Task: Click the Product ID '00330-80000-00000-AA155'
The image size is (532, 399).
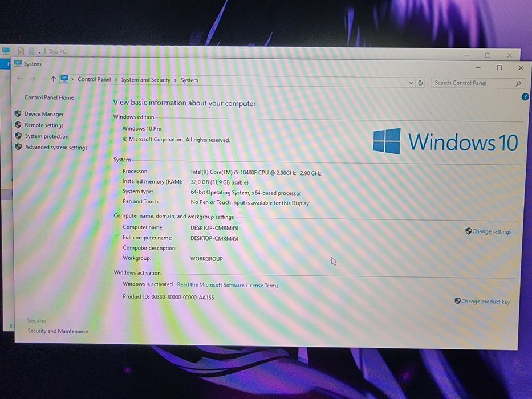Action: [x=182, y=297]
